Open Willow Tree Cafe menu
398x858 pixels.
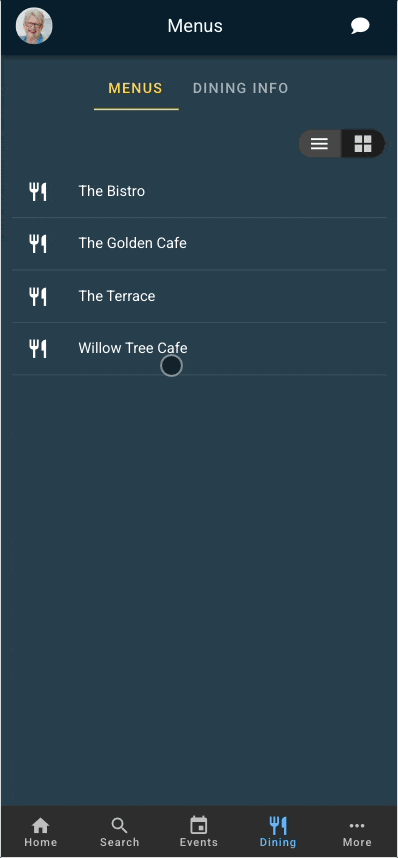pyautogui.click(x=199, y=349)
